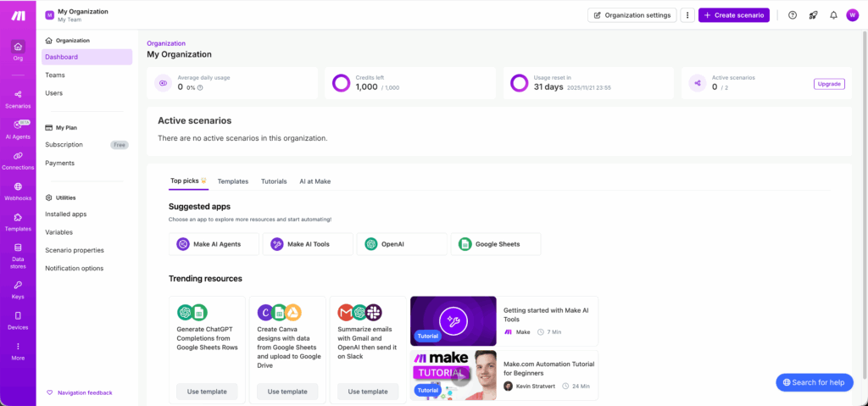868x406 pixels.
Task: Open the Webhooks sidebar icon
Action: 18,191
